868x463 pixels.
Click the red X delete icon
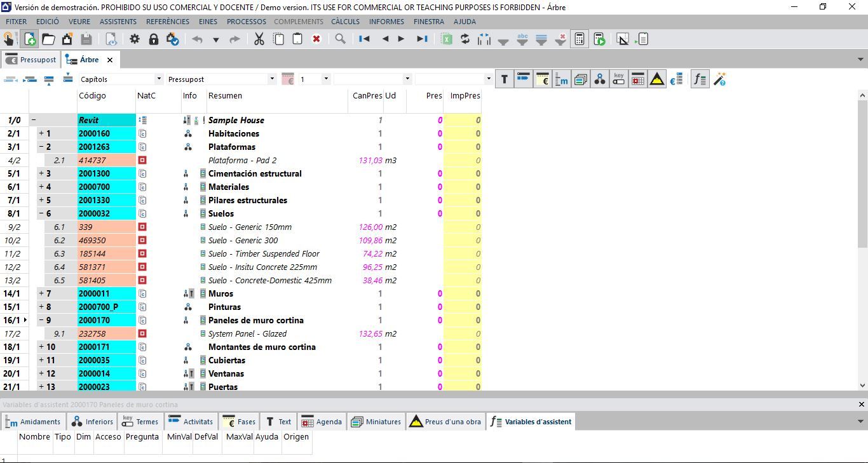click(316, 39)
